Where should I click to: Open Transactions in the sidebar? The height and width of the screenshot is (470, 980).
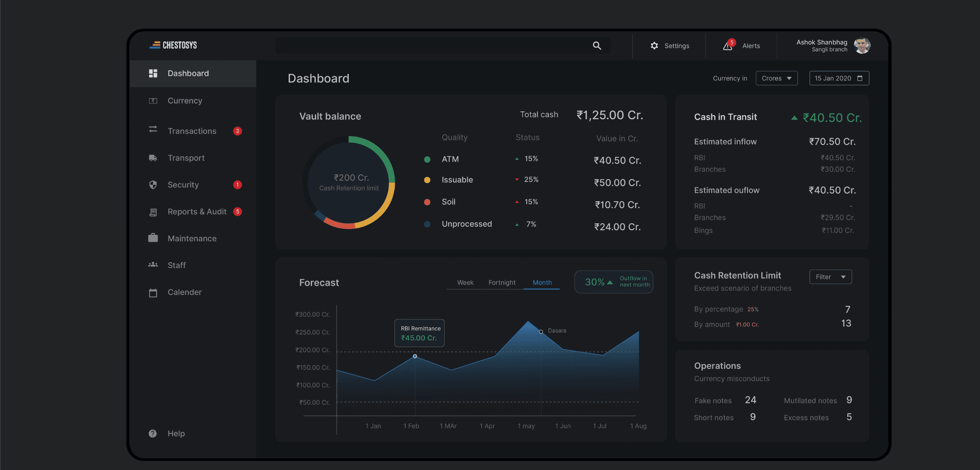pos(192,131)
